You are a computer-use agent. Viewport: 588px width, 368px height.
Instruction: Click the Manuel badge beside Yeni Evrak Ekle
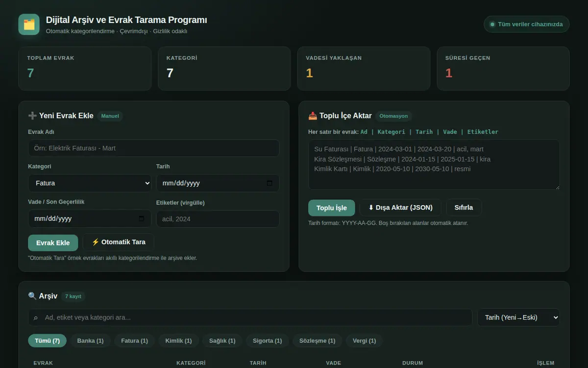110,116
